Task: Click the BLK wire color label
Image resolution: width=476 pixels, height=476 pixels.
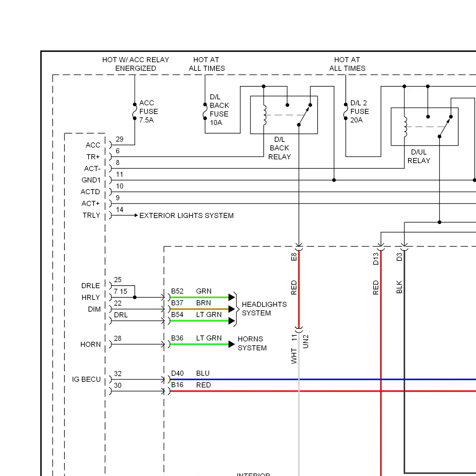Action: point(399,287)
